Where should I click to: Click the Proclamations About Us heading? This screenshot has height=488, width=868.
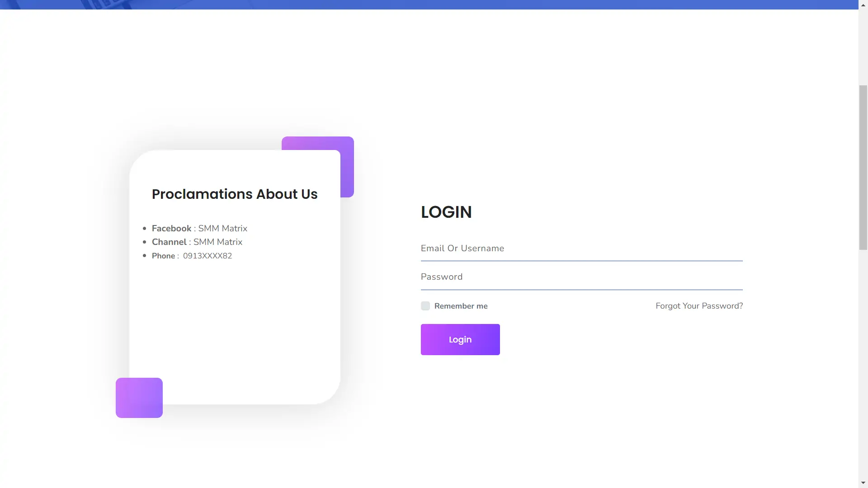pyautogui.click(x=235, y=194)
